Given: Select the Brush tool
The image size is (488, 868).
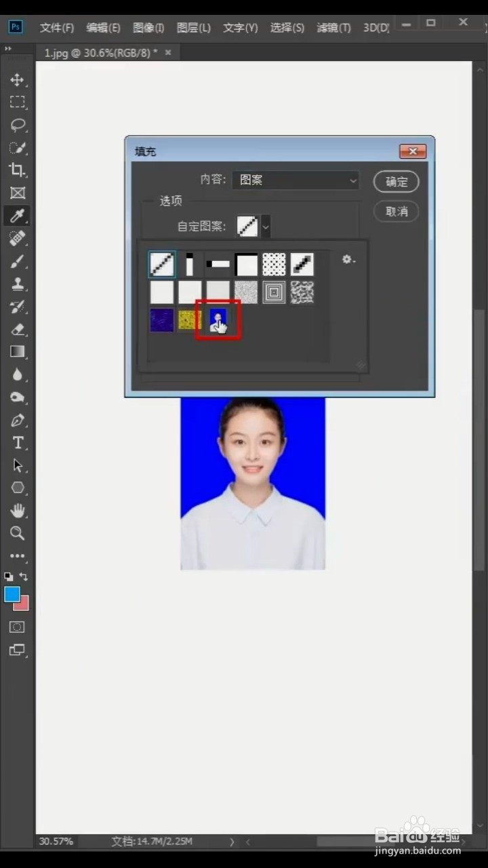Looking at the screenshot, I should tap(17, 262).
